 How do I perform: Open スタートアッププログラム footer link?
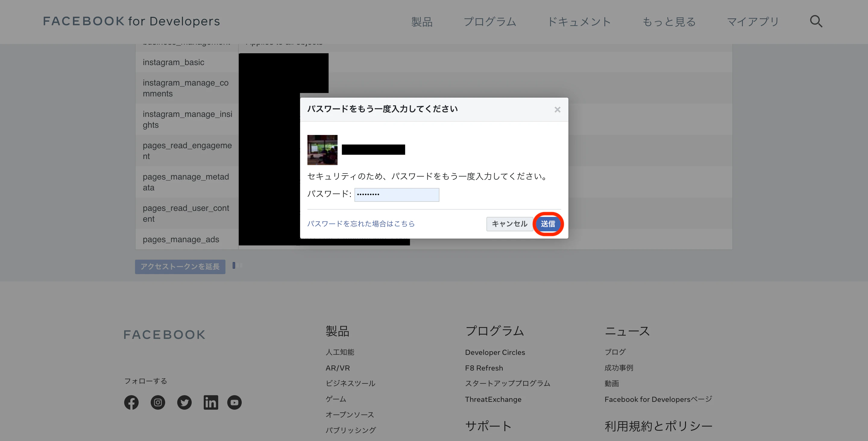click(x=508, y=383)
